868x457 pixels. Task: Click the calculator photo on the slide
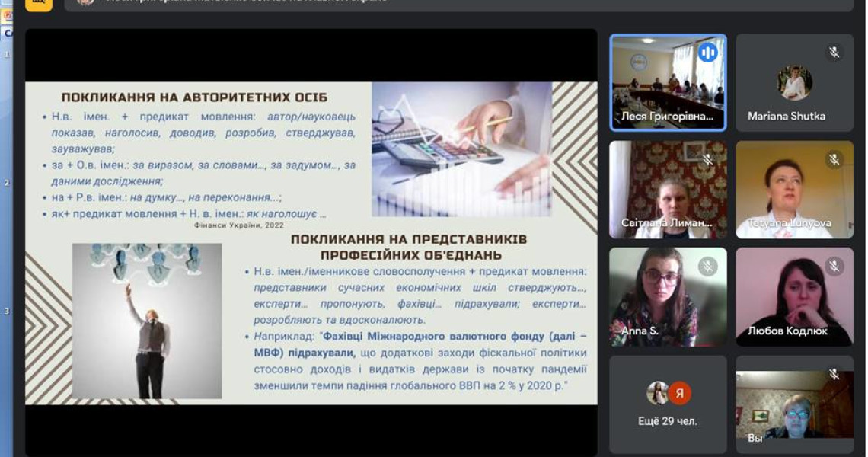pyautogui.click(x=461, y=149)
